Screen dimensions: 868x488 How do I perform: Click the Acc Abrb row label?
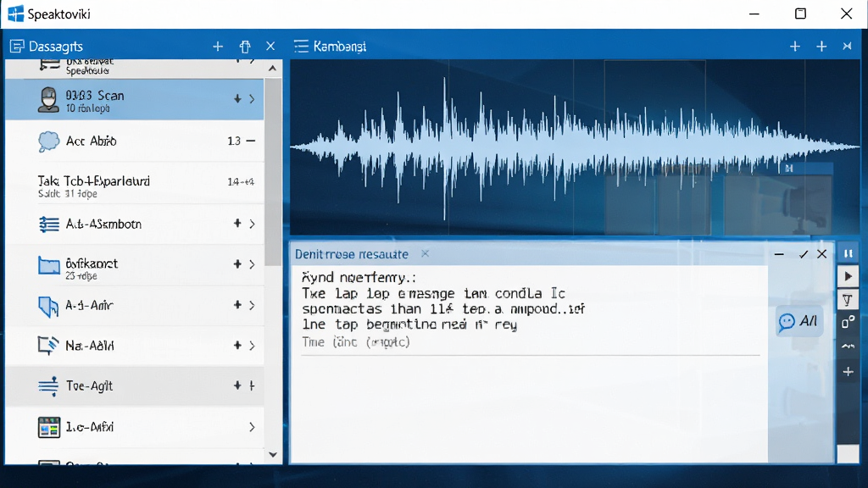click(x=92, y=141)
